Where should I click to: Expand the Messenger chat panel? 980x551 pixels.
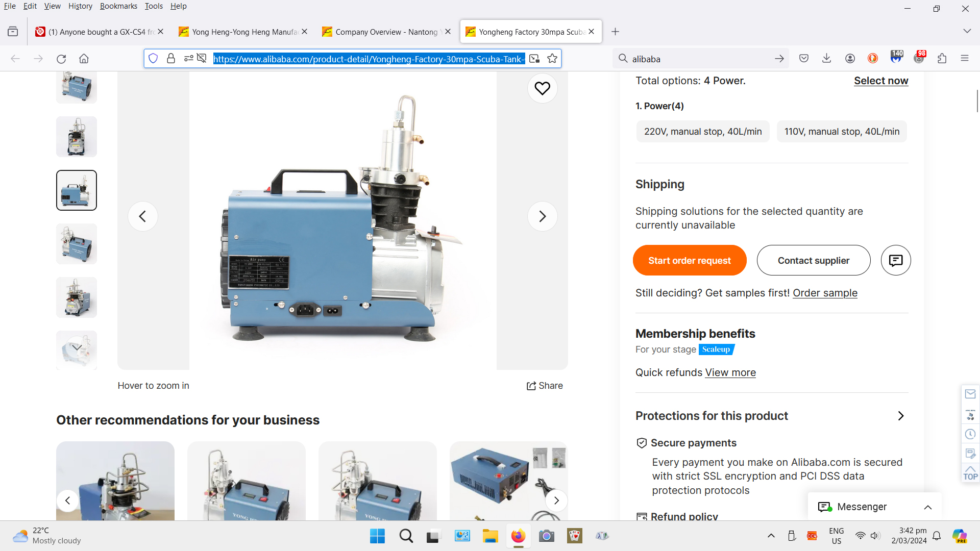tap(928, 507)
